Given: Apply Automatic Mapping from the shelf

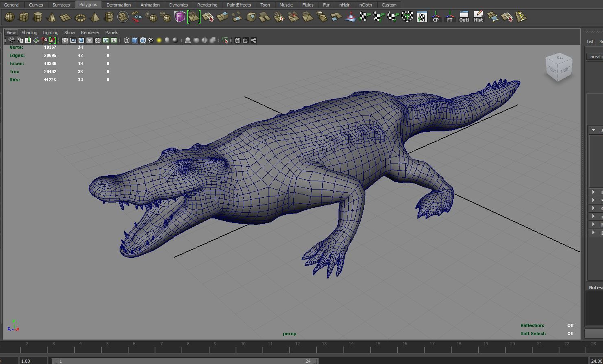Looking at the screenshot, I should (407, 17).
